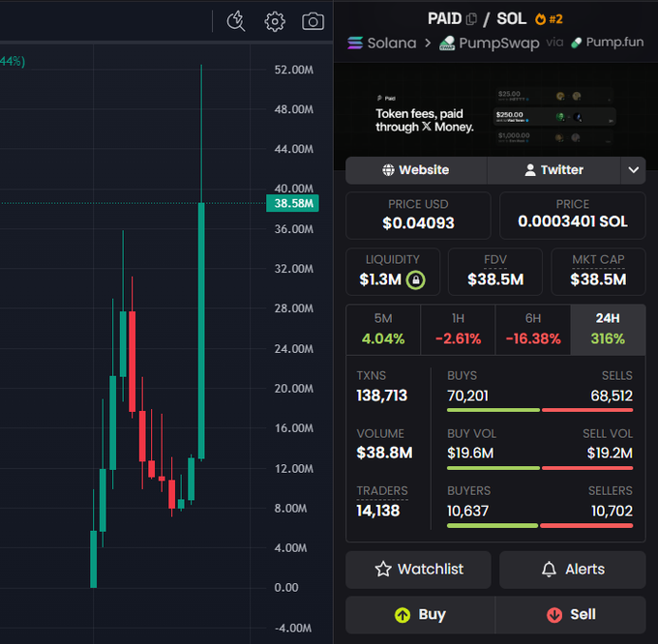Add PAID to Watchlist
The height and width of the screenshot is (644, 658).
tap(418, 570)
